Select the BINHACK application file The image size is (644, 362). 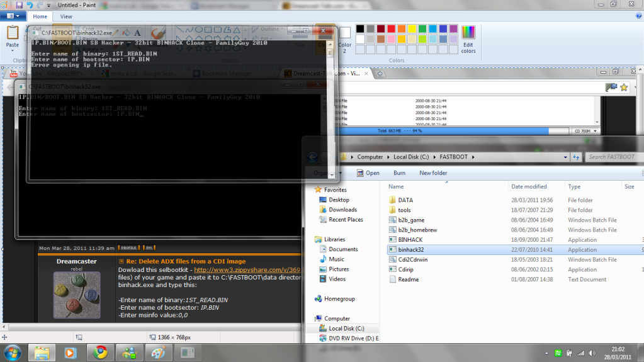410,240
